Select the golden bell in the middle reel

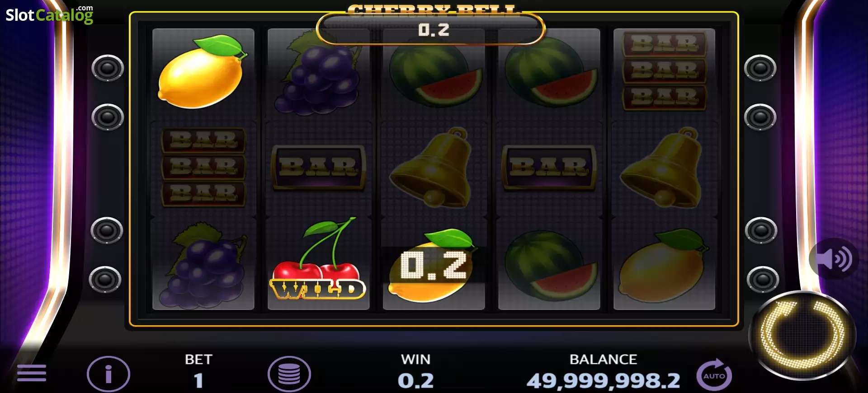[x=433, y=167]
